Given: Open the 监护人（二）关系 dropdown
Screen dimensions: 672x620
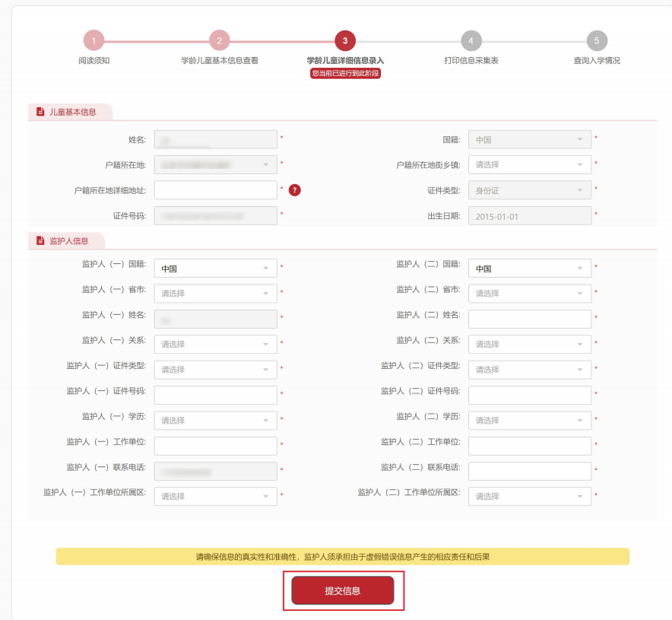Looking at the screenshot, I should coord(529,345).
